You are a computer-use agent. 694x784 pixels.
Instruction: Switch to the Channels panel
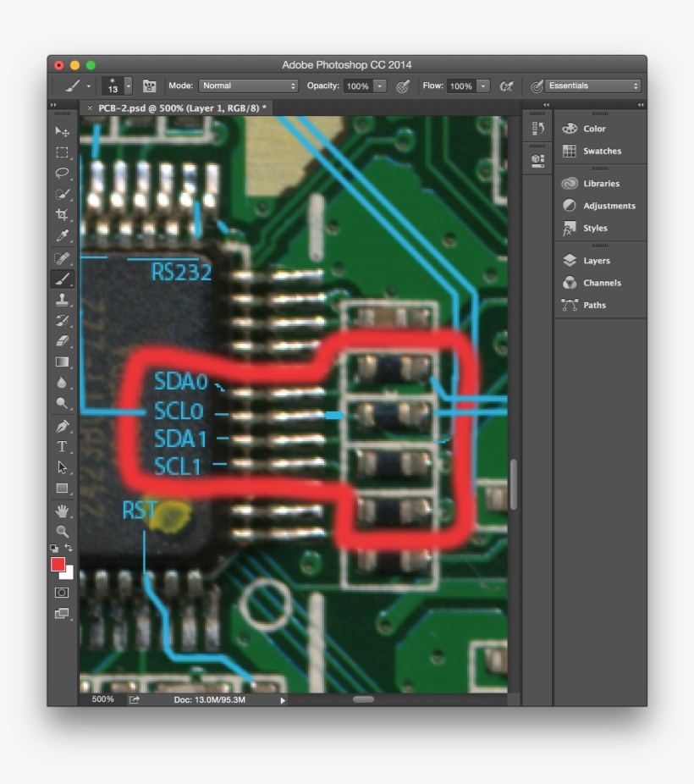(x=603, y=282)
